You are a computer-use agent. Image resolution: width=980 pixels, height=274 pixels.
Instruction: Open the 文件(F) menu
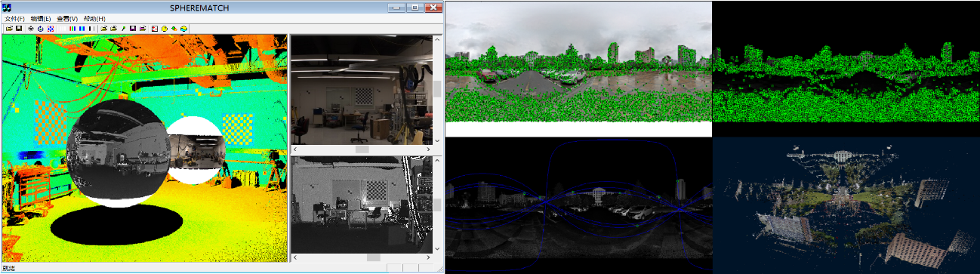point(14,18)
